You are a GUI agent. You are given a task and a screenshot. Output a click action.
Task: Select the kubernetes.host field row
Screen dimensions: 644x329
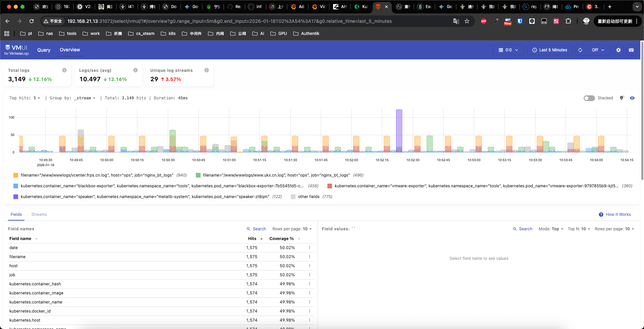pos(25,320)
